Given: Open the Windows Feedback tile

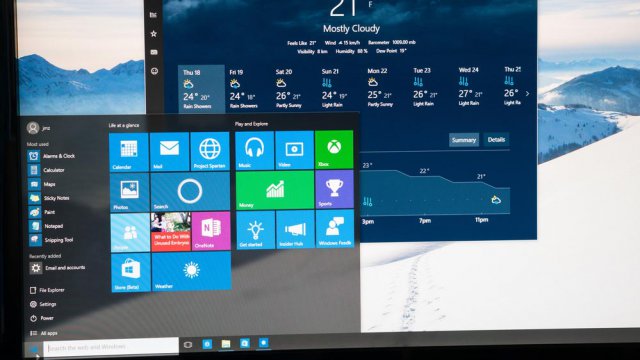Looking at the screenshot, I should click(335, 229).
